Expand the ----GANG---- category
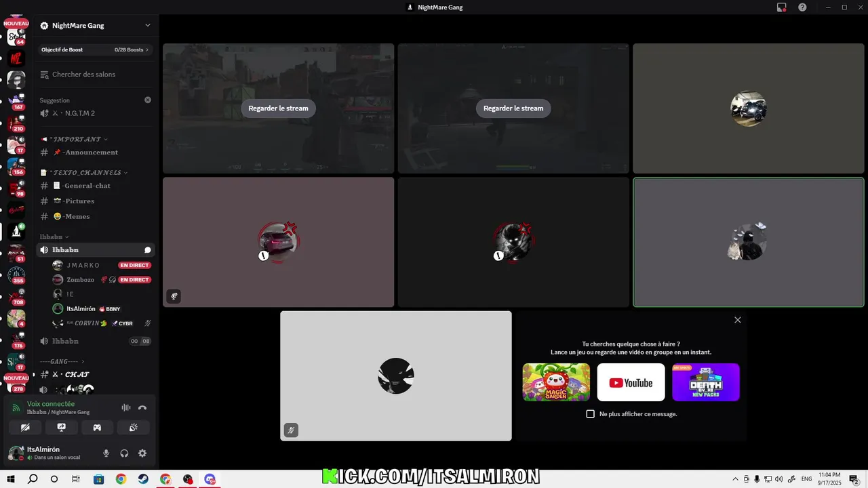868x488 pixels. (x=62, y=361)
